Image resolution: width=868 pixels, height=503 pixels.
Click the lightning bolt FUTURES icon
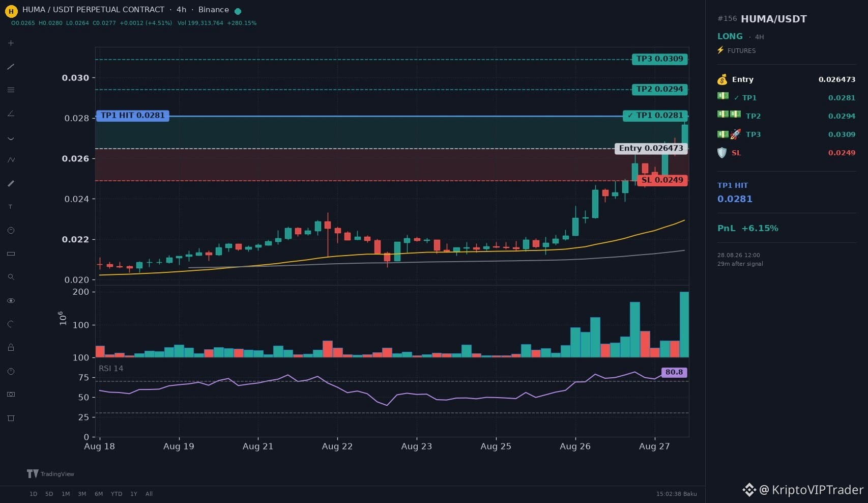[720, 50]
